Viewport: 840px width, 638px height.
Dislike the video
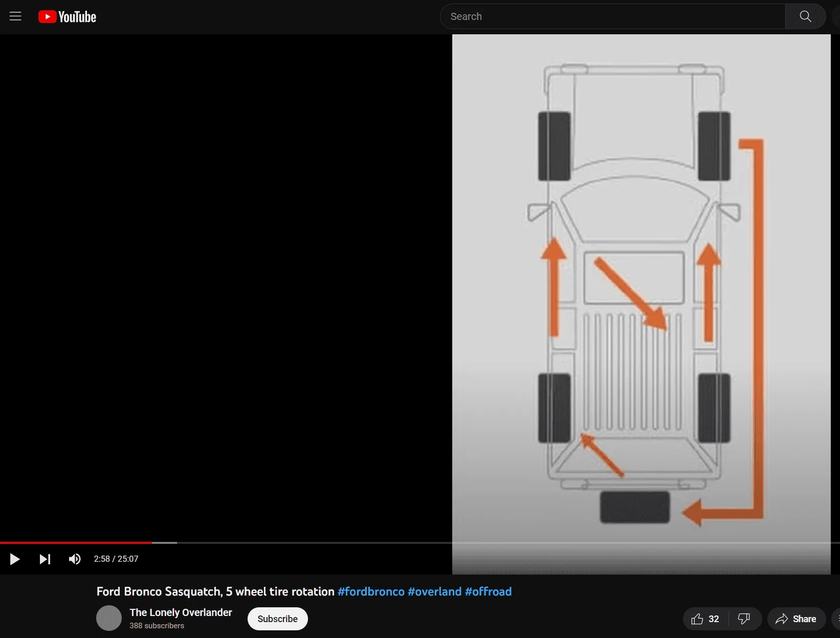pos(744,619)
